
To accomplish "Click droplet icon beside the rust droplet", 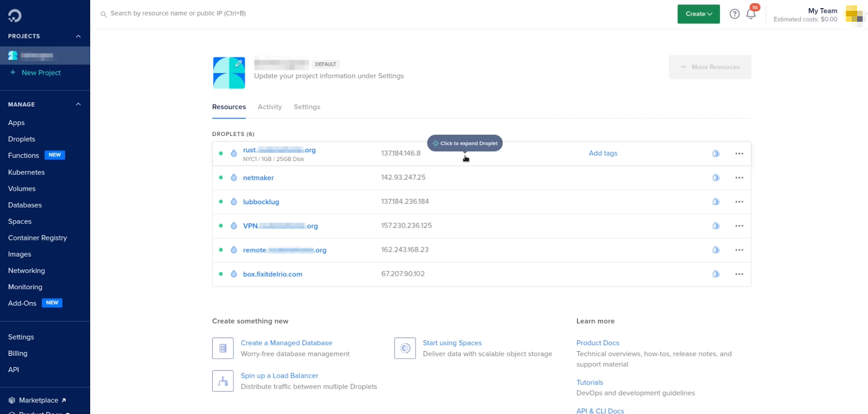I will tap(234, 153).
